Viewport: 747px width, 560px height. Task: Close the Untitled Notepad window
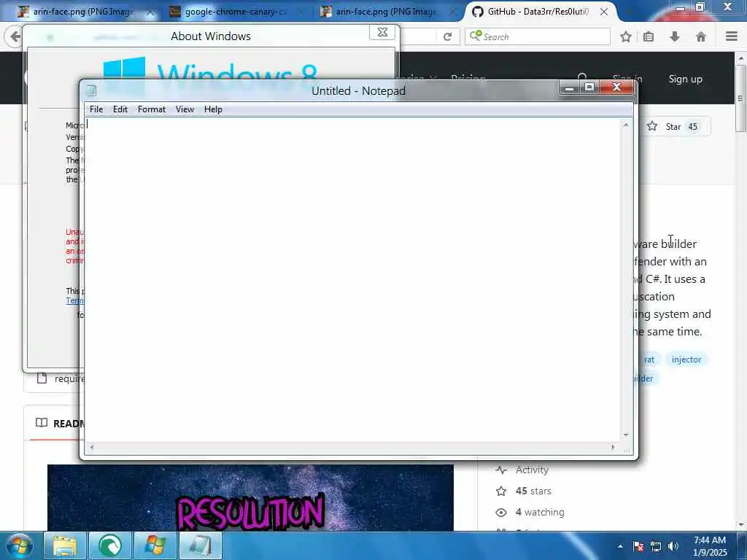616,87
